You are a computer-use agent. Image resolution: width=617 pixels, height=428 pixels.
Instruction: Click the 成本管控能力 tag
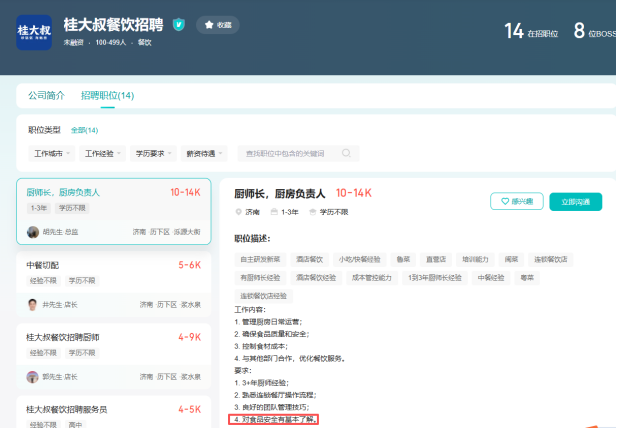click(x=371, y=278)
